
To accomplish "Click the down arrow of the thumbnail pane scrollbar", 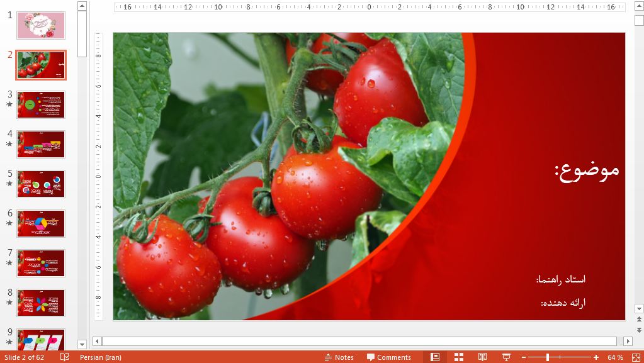I will pyautogui.click(x=81, y=345).
